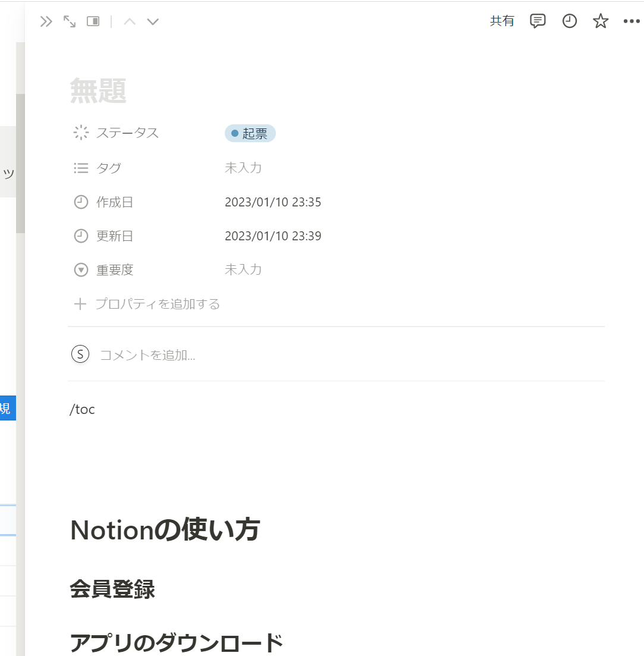644x656 pixels.
Task: Click the 重要度 property label
Action: tap(115, 270)
